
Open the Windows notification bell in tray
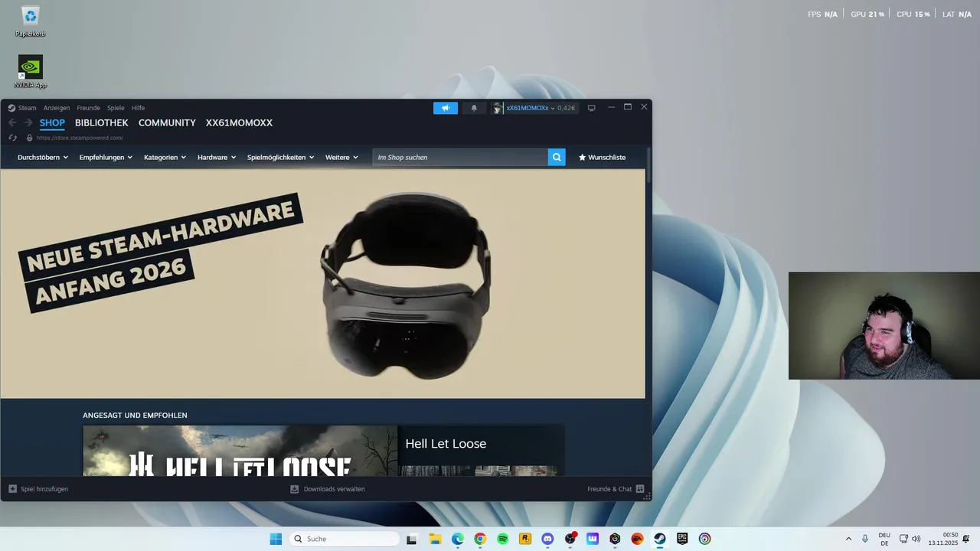point(966,539)
